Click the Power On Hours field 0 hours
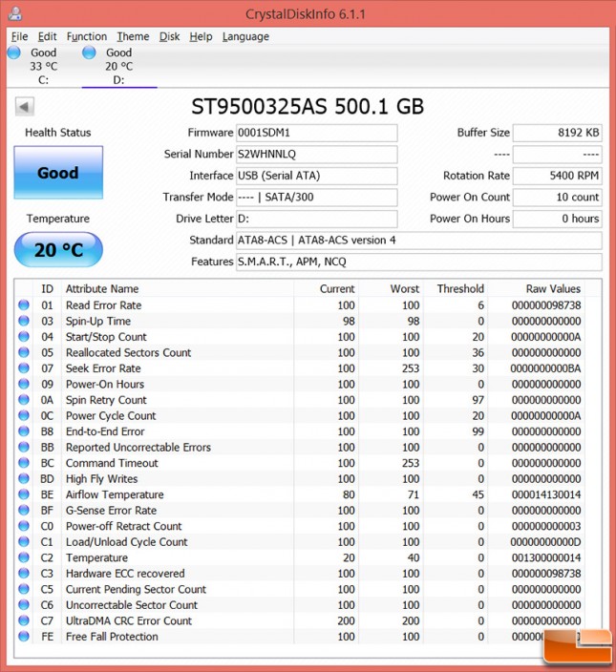This screenshot has height=672, width=616. click(x=558, y=219)
